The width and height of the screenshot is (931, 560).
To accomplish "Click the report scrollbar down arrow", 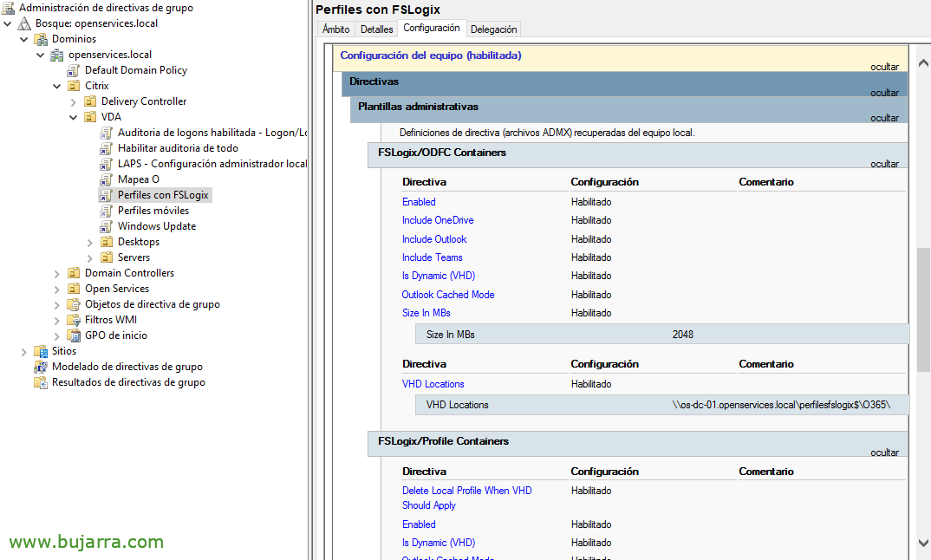I will point(923,542).
